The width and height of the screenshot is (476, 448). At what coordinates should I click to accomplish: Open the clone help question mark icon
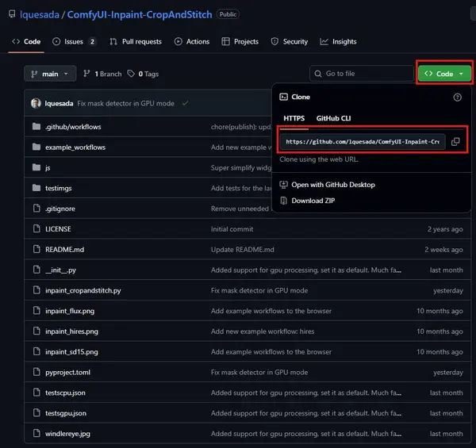pos(457,97)
